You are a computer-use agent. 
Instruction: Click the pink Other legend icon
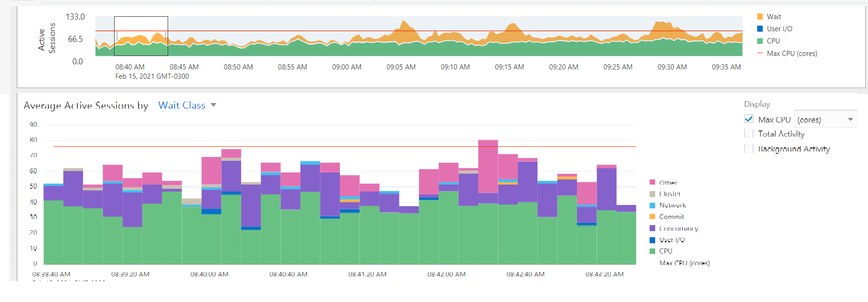652,182
